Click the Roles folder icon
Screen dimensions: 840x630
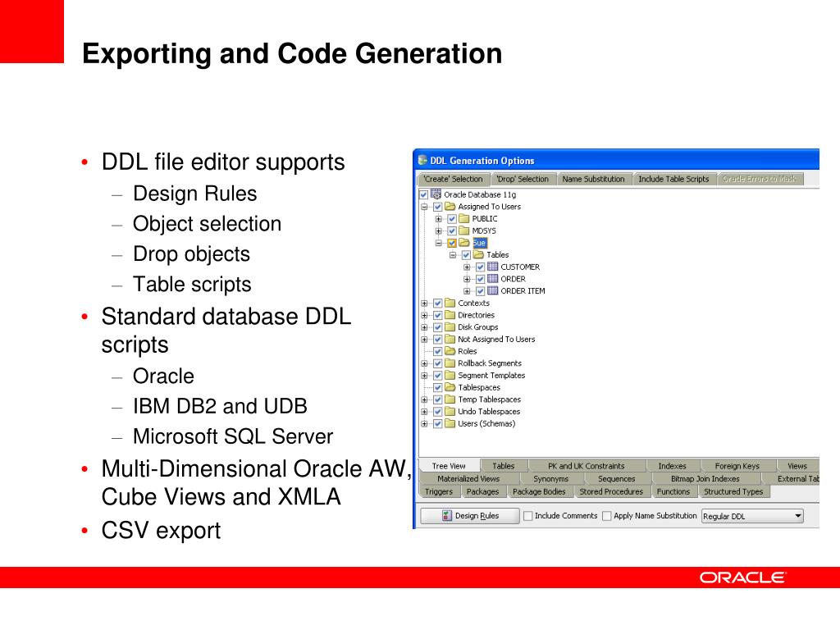click(450, 351)
